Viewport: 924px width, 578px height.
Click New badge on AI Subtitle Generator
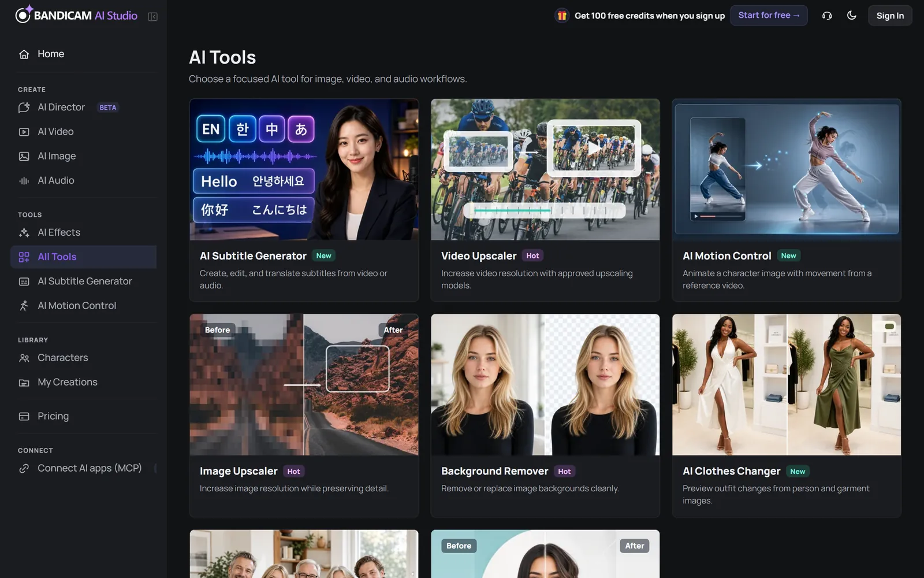pos(324,256)
